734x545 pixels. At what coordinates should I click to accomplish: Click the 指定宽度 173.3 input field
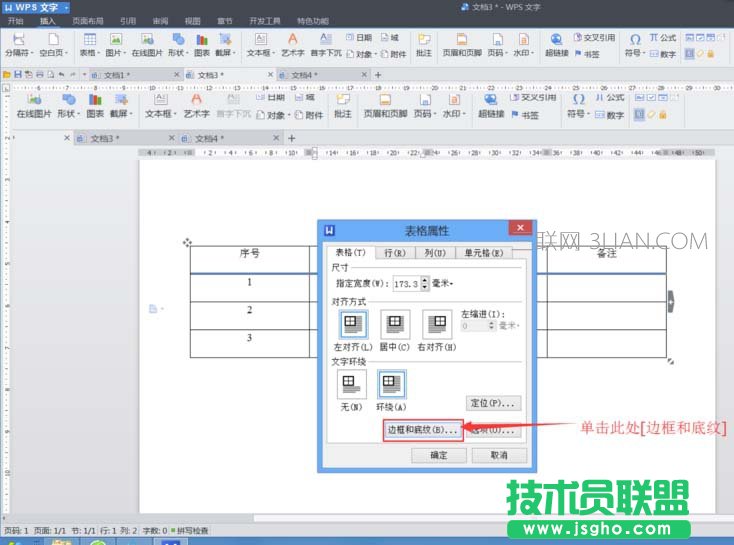coord(407,284)
